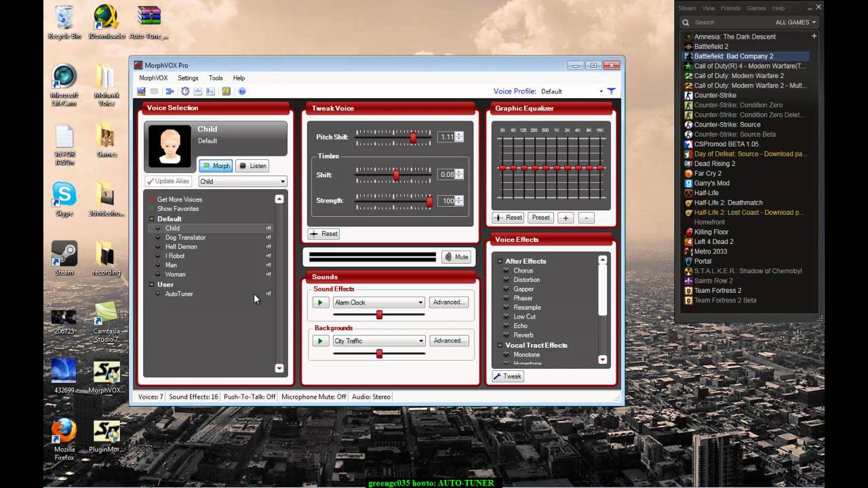Click the Pitch Shift slider handle
The image size is (868, 488).
(413, 137)
